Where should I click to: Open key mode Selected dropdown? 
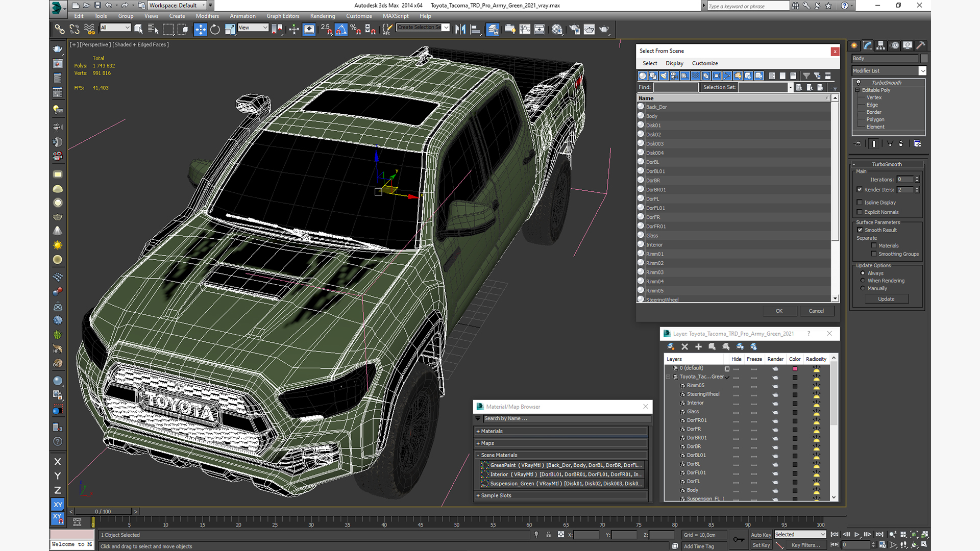pos(800,535)
